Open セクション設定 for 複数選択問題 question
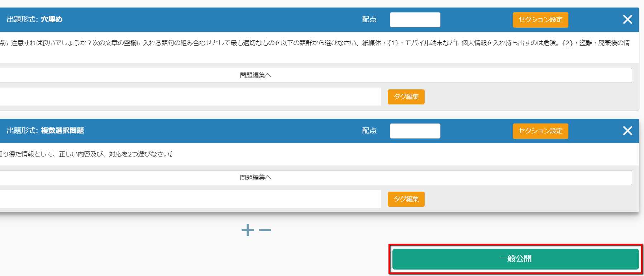Screen dimensions: 644x276 (540, 131)
